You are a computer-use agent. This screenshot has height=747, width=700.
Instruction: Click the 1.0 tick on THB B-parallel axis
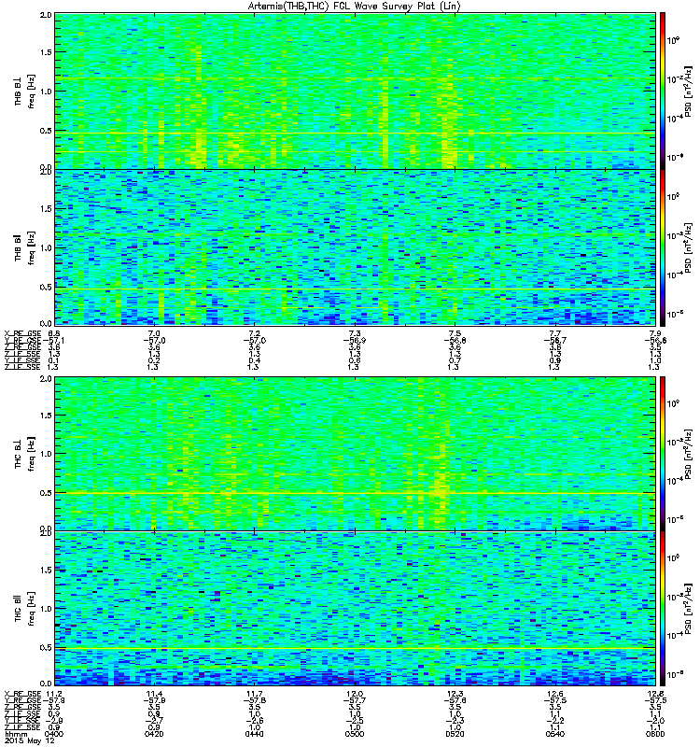46,247
